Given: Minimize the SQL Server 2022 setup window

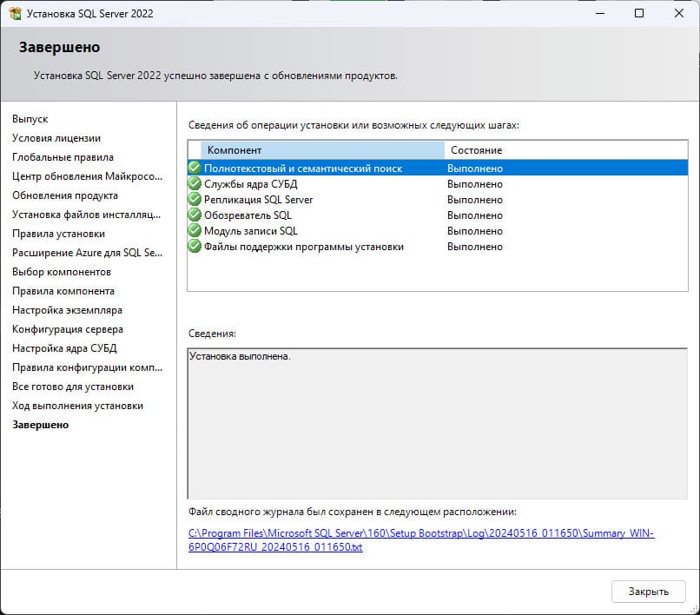Looking at the screenshot, I should (600, 13).
